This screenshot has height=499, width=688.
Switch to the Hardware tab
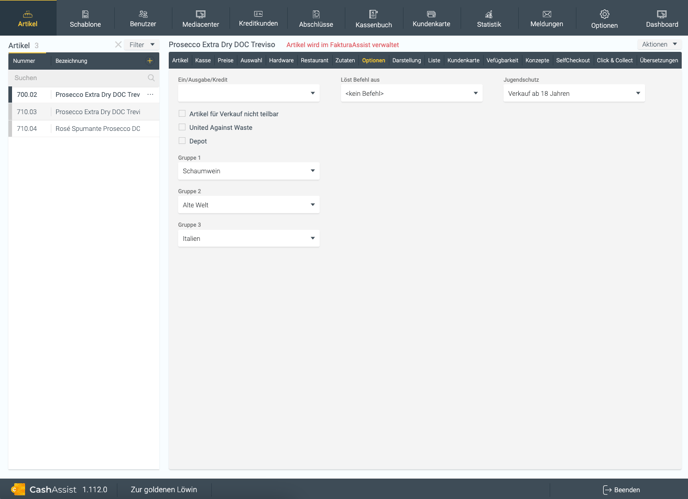point(281,61)
